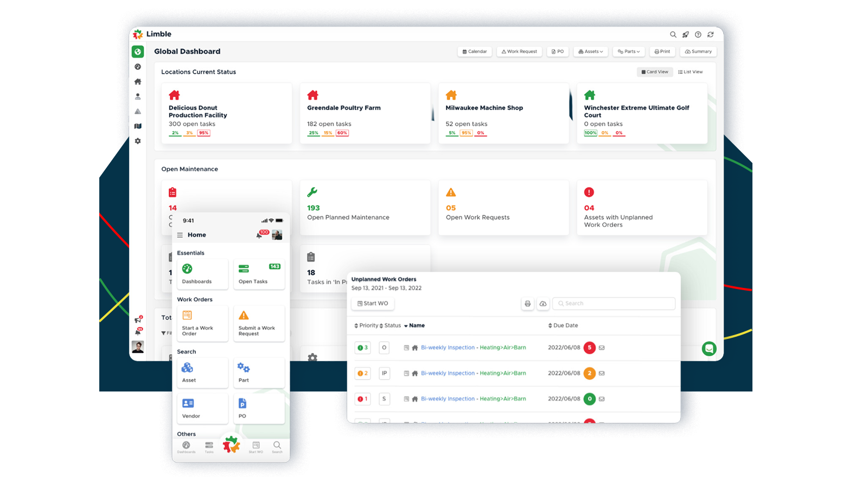Open the mobile hamburger menu beside Home
The height and width of the screenshot is (488, 868).
180,235
